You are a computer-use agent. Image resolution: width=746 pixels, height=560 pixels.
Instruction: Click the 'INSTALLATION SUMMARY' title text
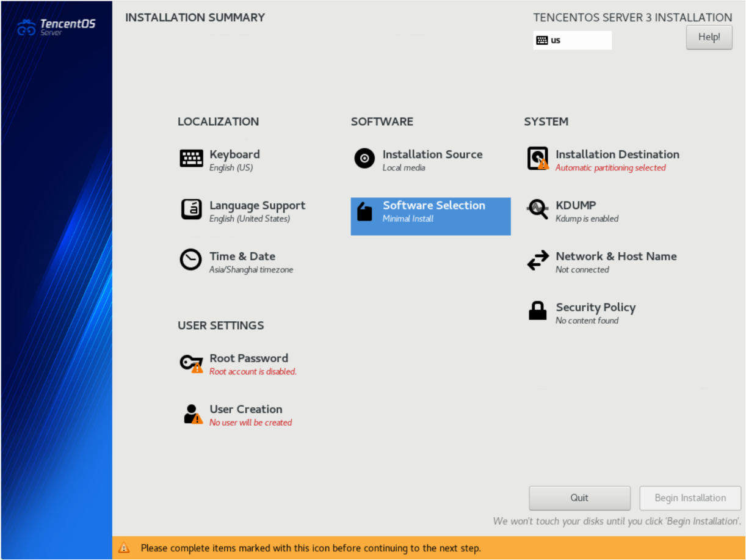pos(195,18)
